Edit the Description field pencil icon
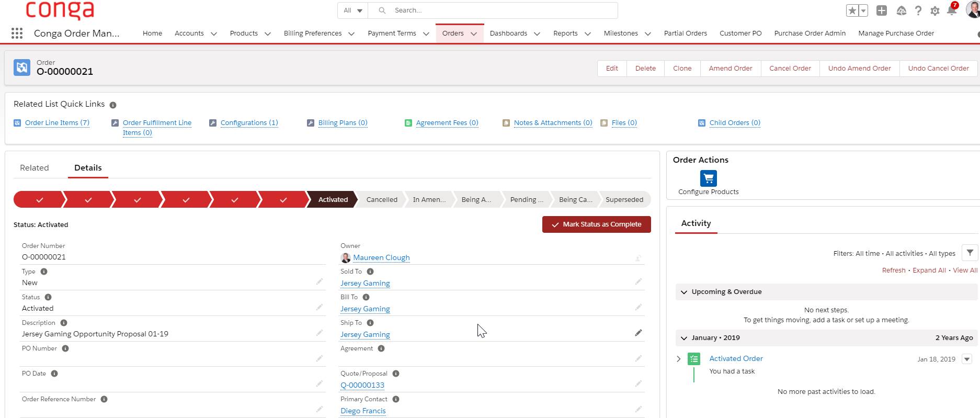 click(x=320, y=333)
